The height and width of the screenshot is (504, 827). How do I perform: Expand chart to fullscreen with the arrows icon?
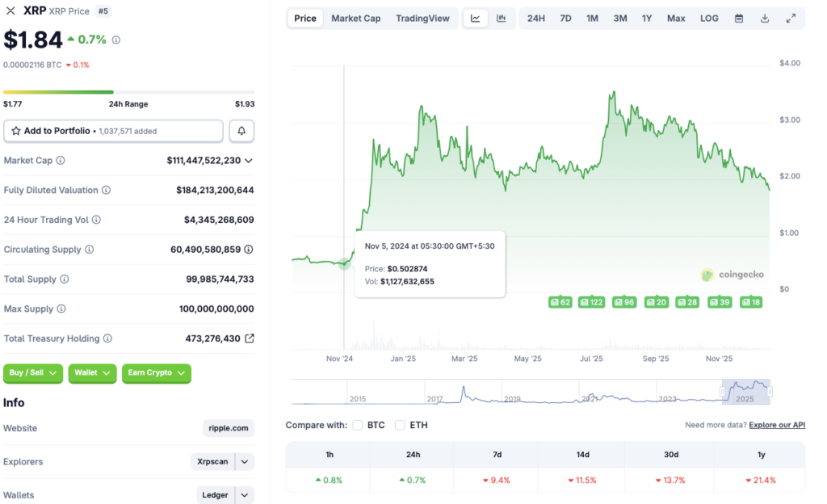click(790, 18)
